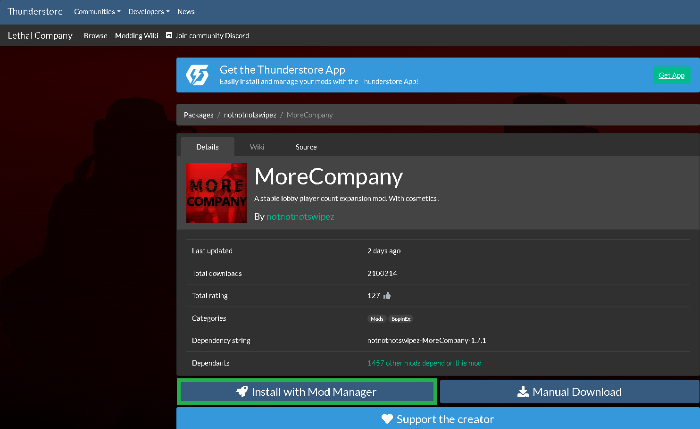Click the total rating value 127
Image resolution: width=700 pixels, height=429 pixels.
coord(374,296)
